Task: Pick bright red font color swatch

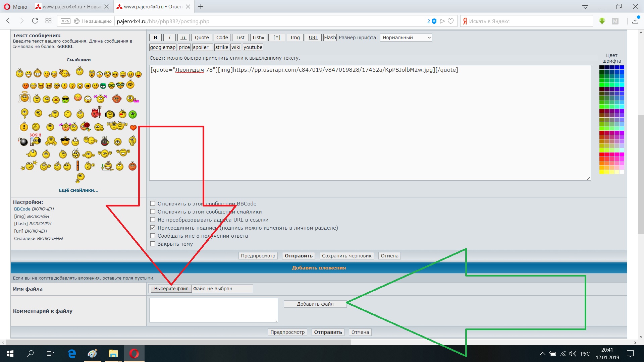Action: (x=602, y=155)
